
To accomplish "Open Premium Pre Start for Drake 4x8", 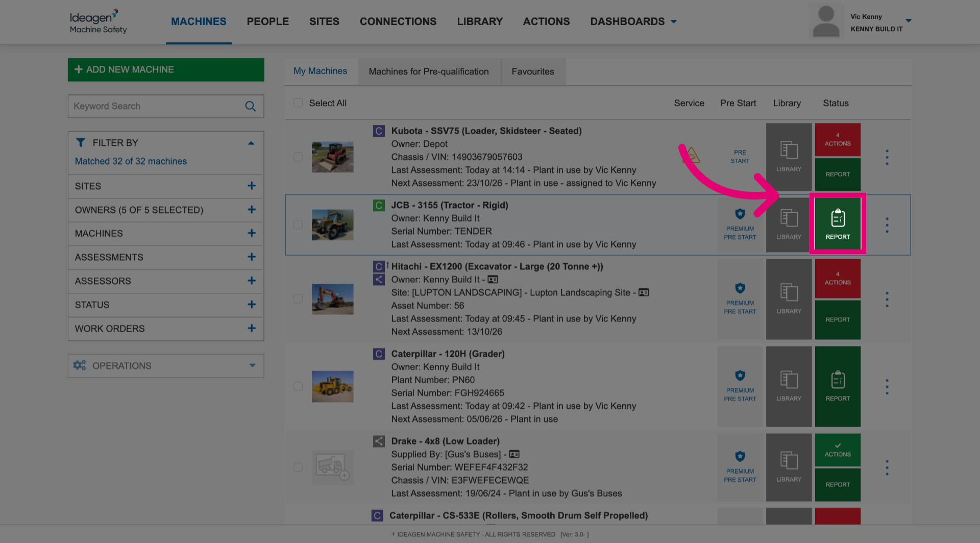I will (740, 467).
